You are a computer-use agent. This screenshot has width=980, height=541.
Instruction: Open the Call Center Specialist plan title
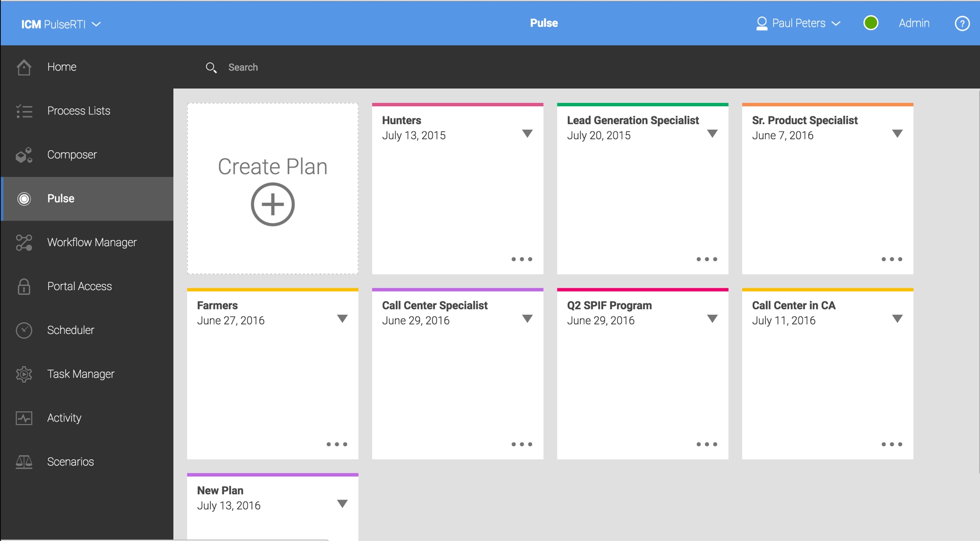[435, 306]
